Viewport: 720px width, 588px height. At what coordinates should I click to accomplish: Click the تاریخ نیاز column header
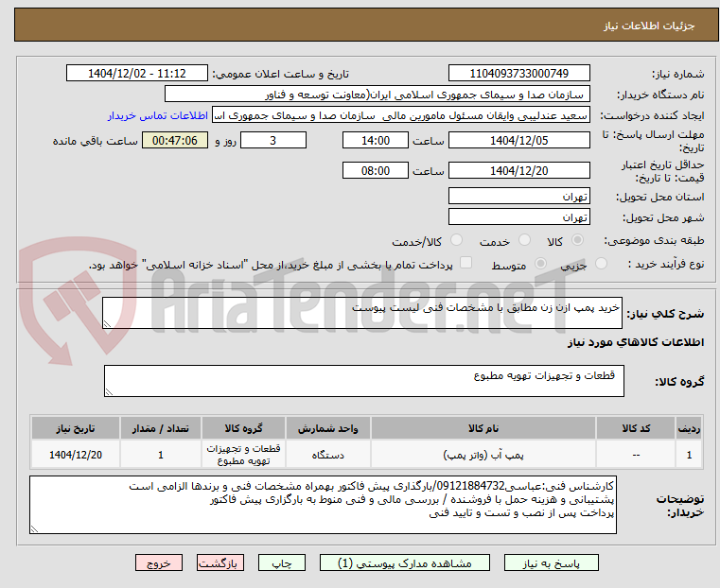click(x=76, y=428)
